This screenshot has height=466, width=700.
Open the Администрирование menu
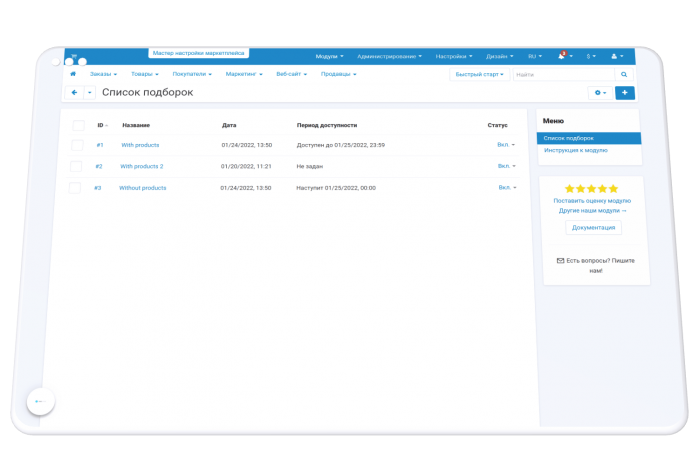[x=389, y=56]
